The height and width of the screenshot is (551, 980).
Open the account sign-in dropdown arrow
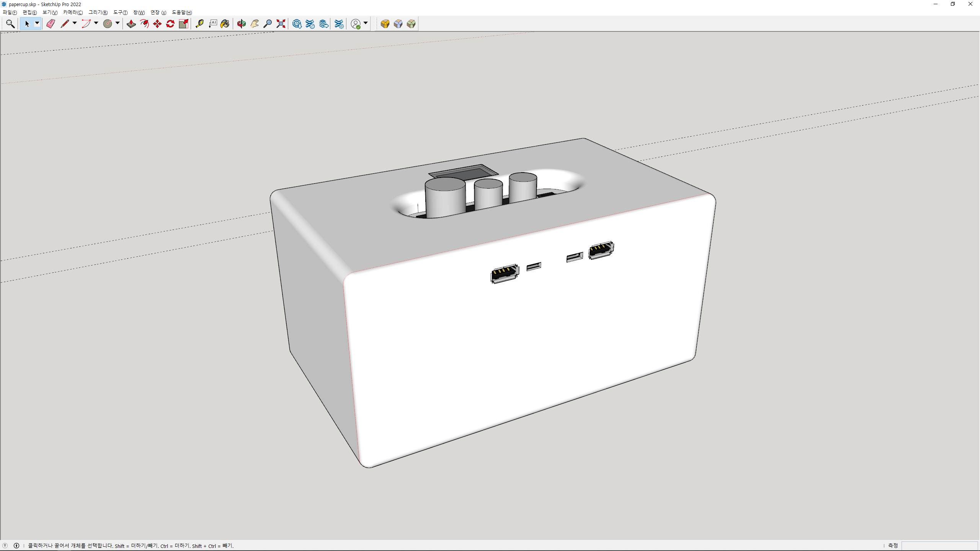tap(366, 23)
